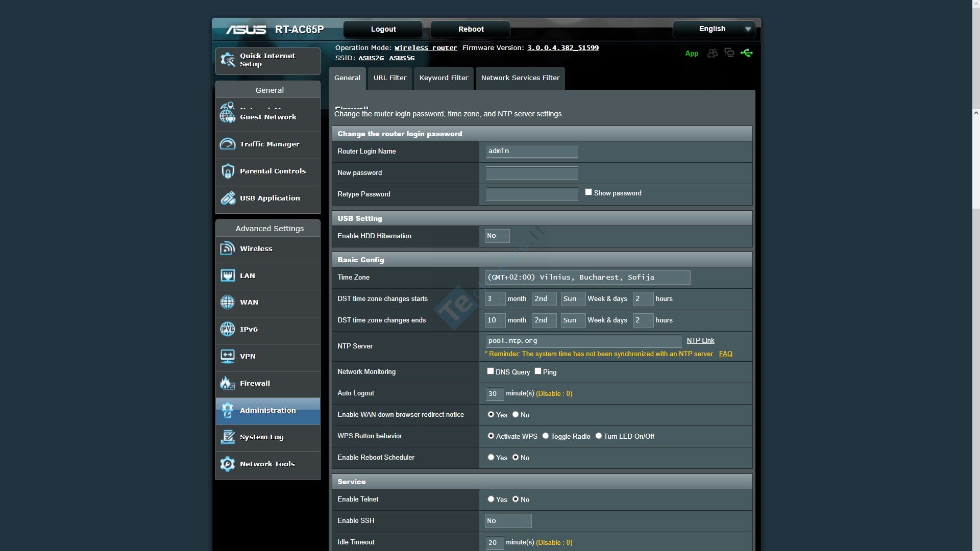Screen dimensions: 980x551
Task: Open the NTP Link
Action: coord(700,340)
